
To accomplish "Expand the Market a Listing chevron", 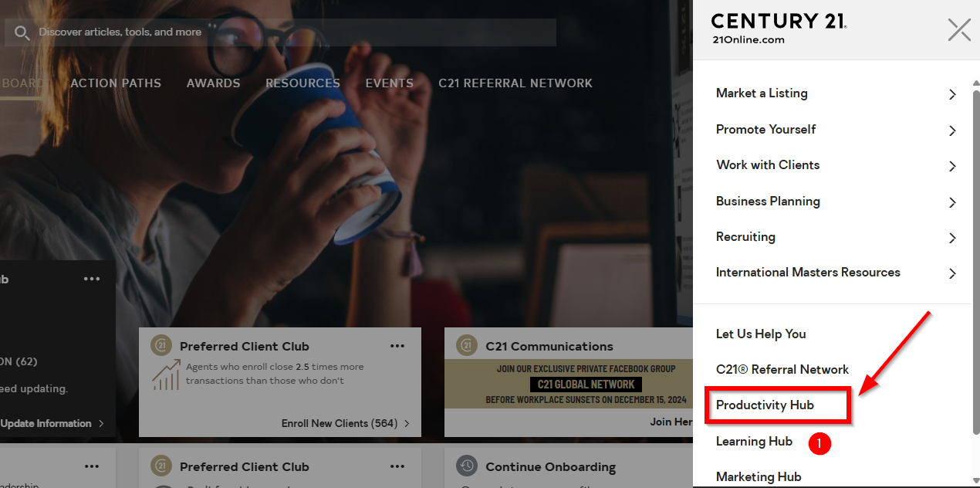I will (x=952, y=94).
